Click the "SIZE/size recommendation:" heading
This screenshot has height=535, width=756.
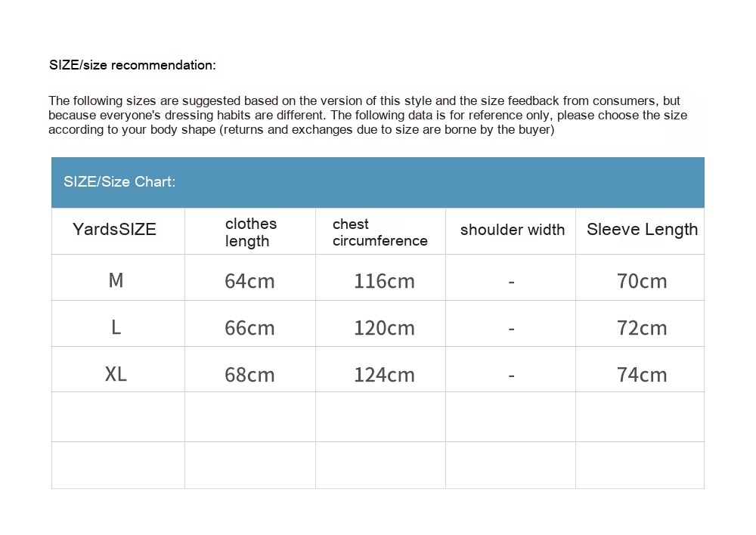tap(132, 65)
